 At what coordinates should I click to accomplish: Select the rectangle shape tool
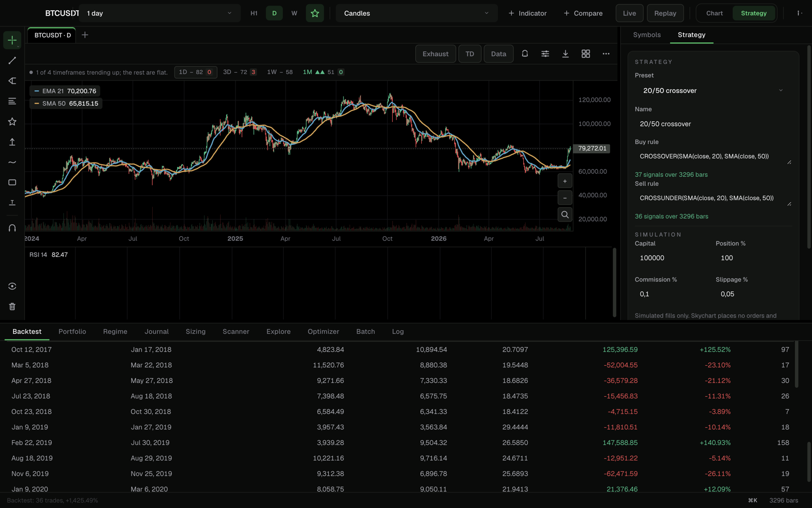point(12,182)
